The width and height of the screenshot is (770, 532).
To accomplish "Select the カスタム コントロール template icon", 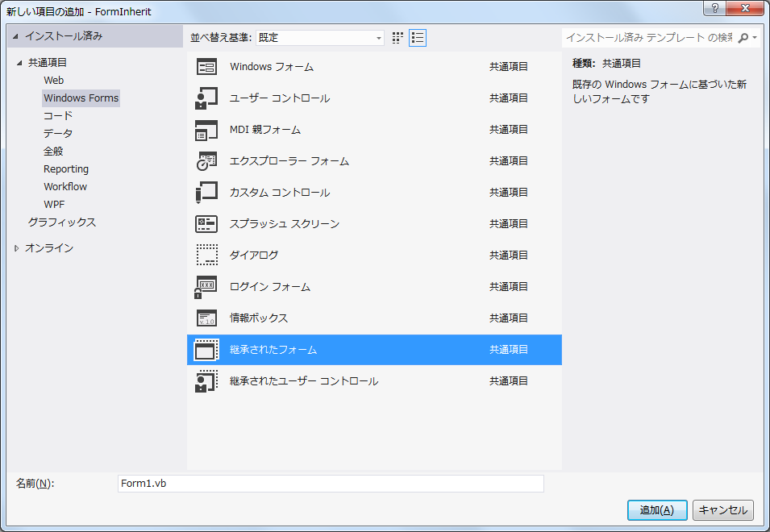I will tap(206, 193).
